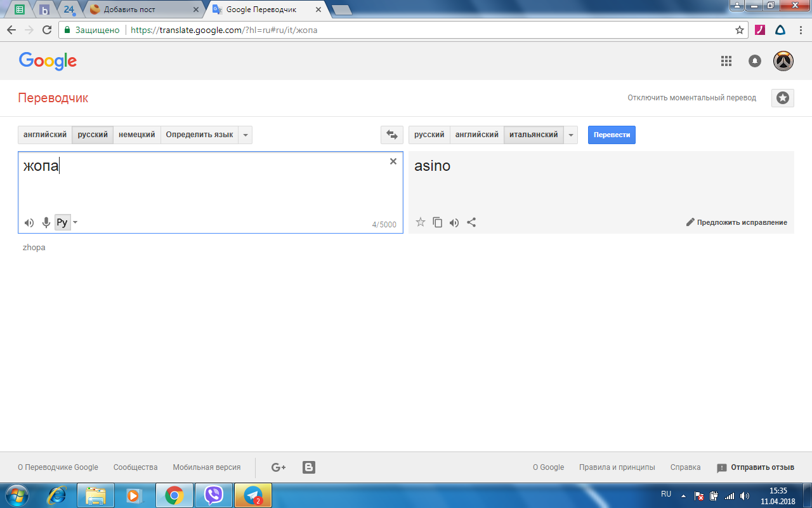Select русский as source language

(x=93, y=135)
